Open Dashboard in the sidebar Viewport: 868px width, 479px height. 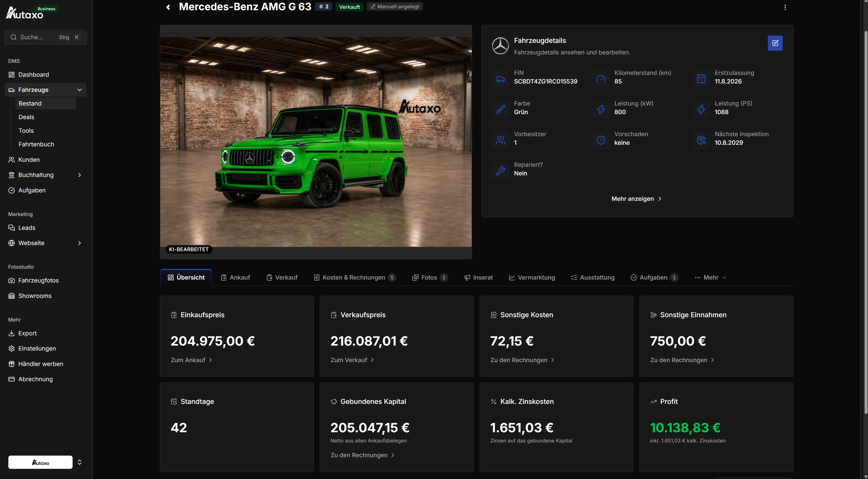coord(46,74)
